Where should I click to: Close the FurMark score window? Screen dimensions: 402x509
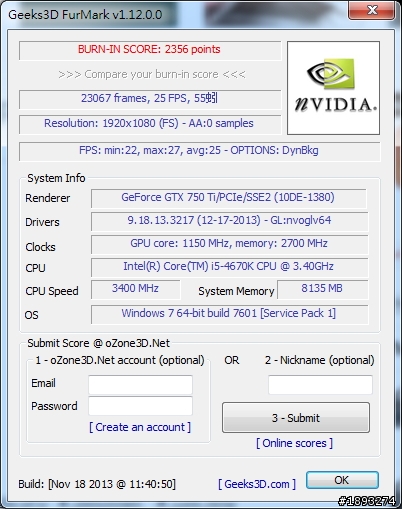tap(371, 10)
